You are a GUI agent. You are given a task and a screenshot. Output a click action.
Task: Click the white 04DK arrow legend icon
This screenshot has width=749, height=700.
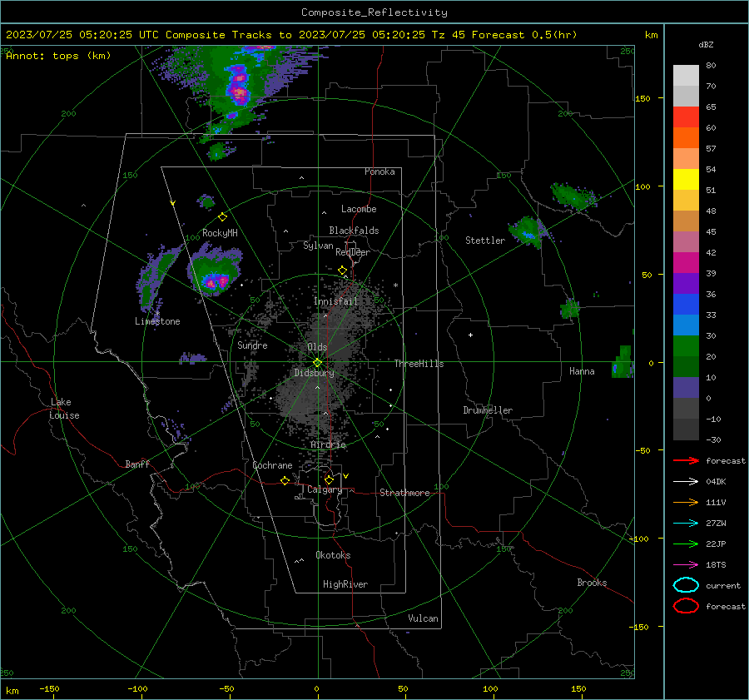(x=686, y=481)
